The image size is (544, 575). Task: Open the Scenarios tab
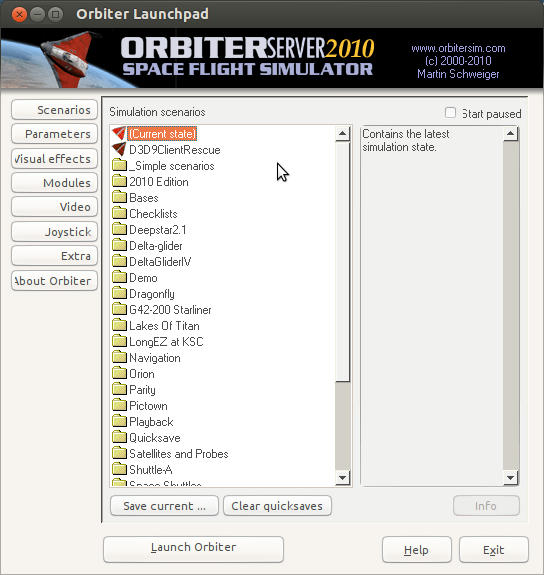(x=54, y=110)
